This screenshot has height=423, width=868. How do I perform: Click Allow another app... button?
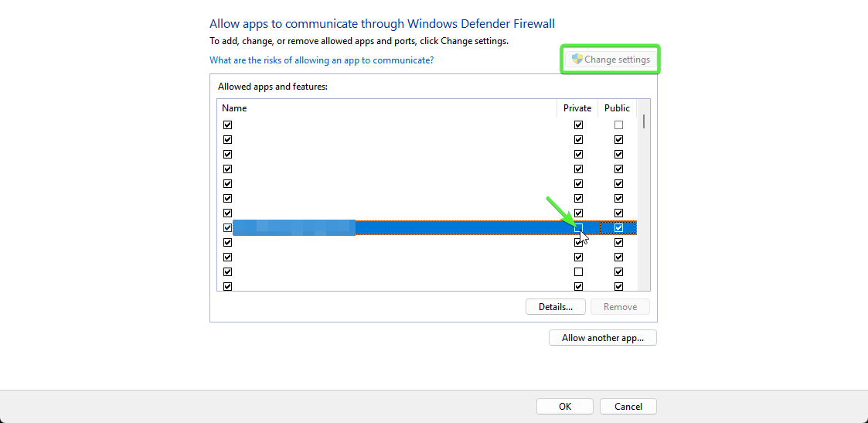click(602, 338)
